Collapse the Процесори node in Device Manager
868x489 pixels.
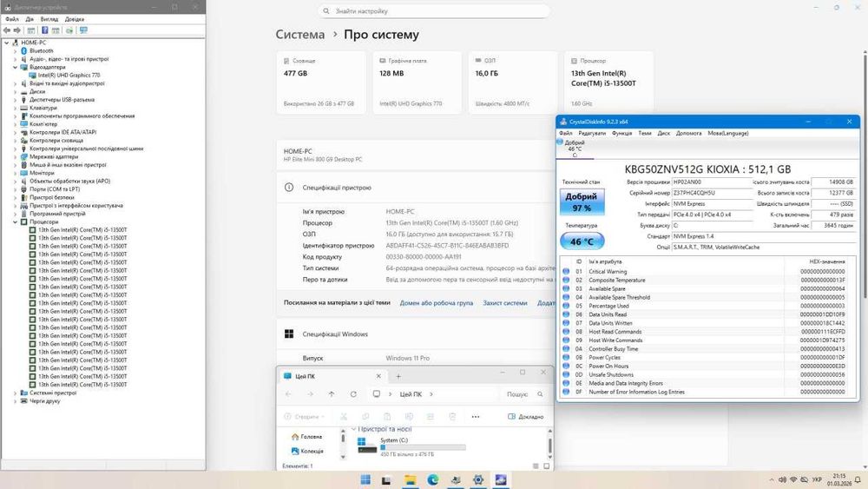tap(15, 221)
